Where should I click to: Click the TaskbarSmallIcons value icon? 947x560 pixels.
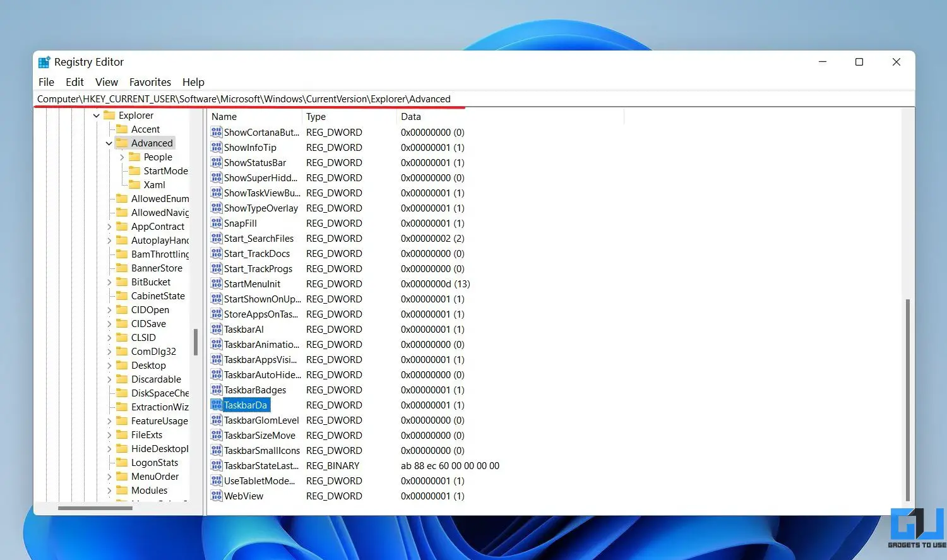pos(217,450)
